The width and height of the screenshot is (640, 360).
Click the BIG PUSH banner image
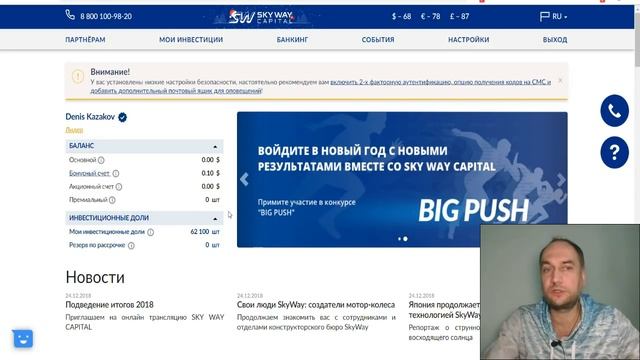[402, 180]
